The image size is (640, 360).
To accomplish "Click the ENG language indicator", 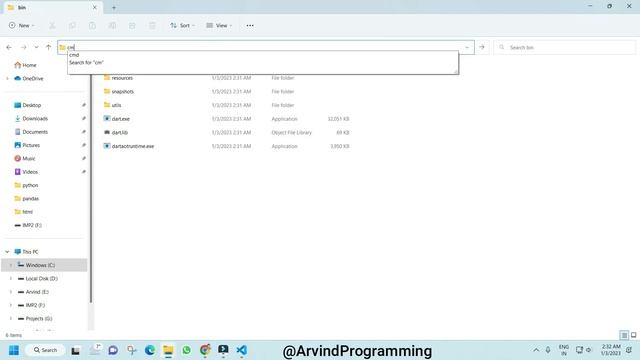I will pos(564,350).
